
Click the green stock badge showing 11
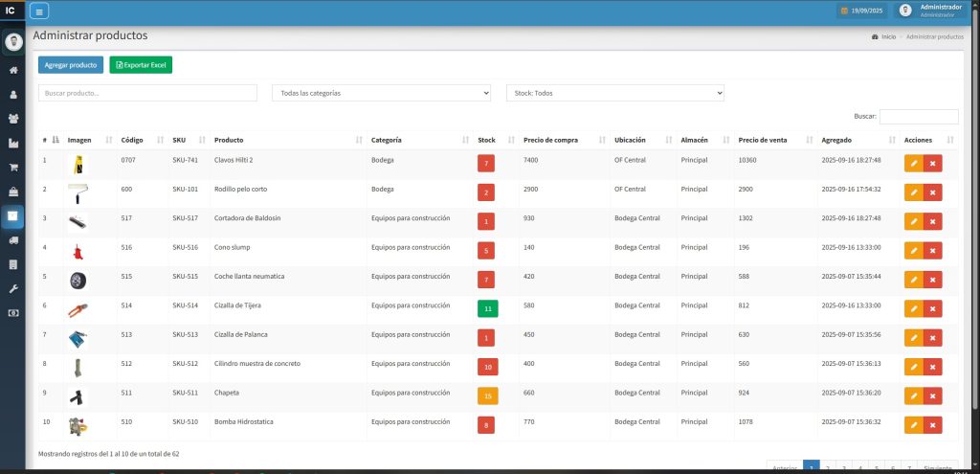pos(487,308)
